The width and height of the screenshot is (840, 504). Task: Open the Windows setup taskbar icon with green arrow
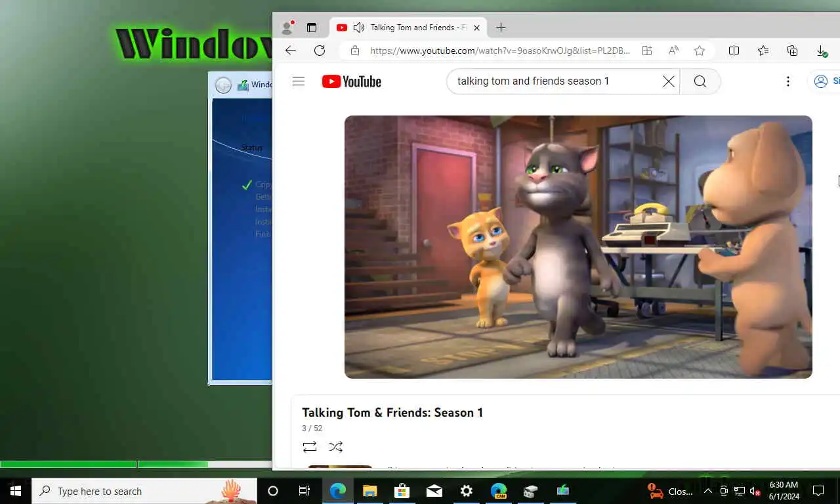coord(563,491)
